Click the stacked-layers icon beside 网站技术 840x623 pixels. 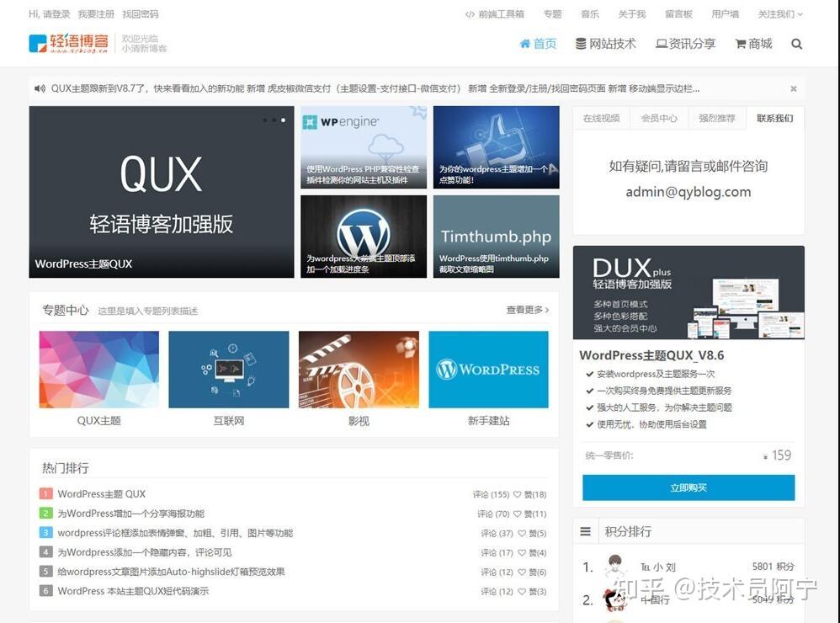(x=579, y=44)
